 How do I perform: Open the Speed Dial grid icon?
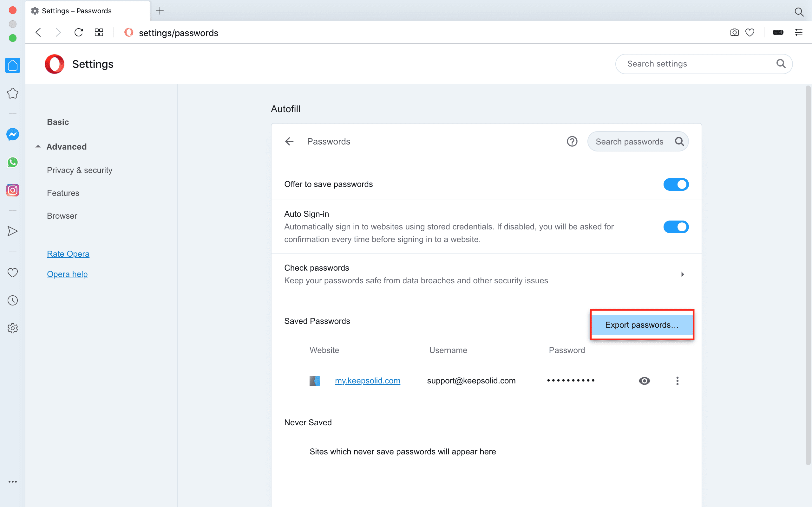click(x=99, y=33)
